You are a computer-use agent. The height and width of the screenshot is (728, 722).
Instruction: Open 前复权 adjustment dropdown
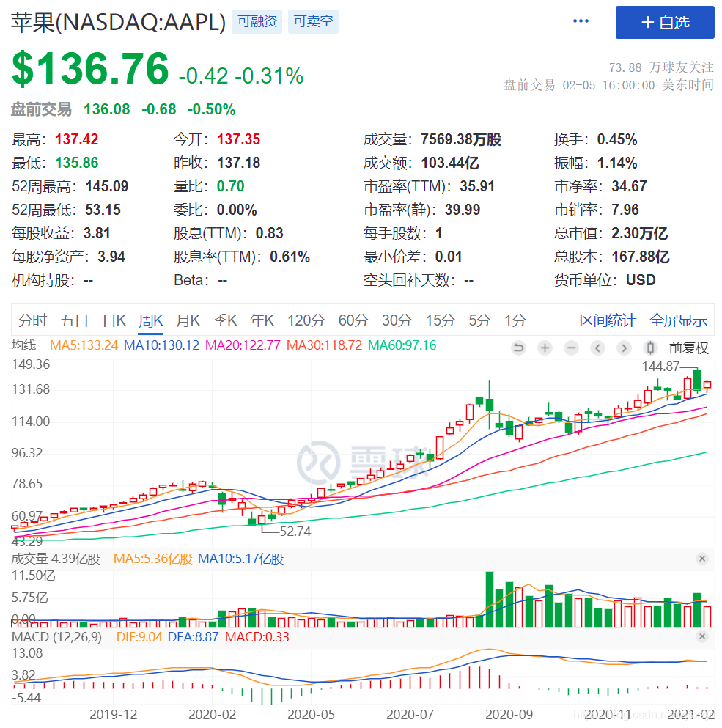(688, 348)
